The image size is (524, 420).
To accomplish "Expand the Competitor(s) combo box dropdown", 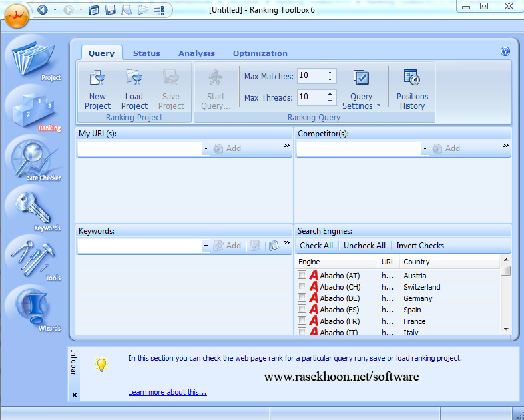I will point(425,148).
